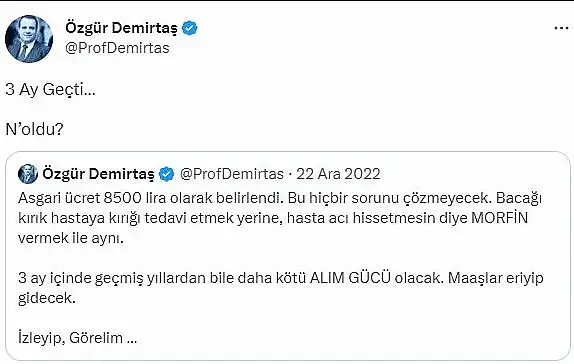The width and height of the screenshot is (574, 364).
Task: Open @ProfDemirtas handle in quoted tweet
Action: point(232,174)
